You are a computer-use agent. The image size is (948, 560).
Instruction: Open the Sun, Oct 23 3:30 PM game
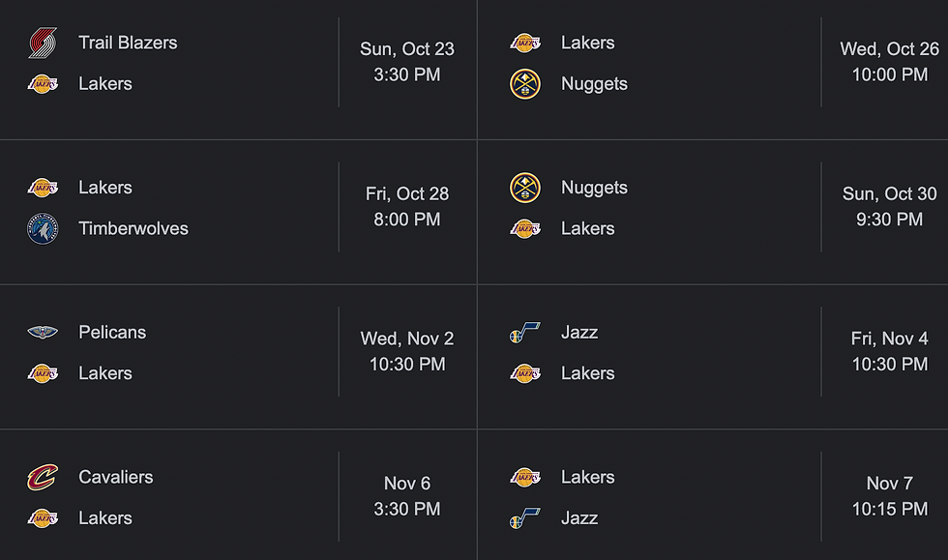pos(238,70)
